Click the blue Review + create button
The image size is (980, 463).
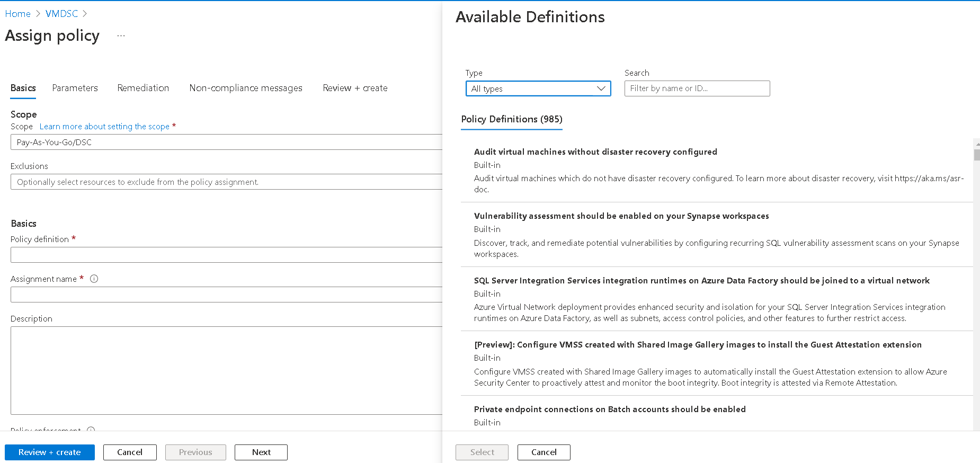(x=49, y=452)
